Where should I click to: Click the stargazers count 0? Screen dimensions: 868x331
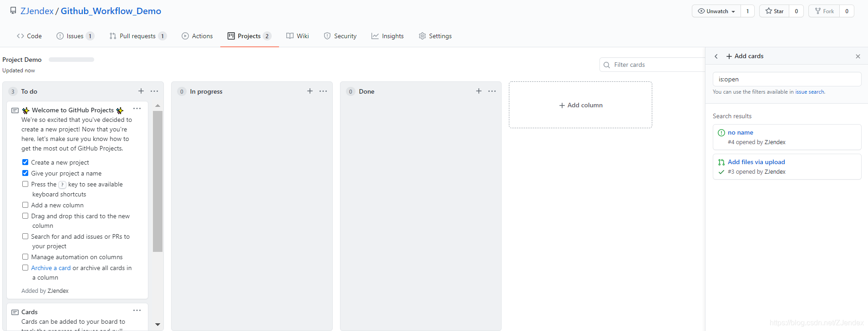click(796, 11)
